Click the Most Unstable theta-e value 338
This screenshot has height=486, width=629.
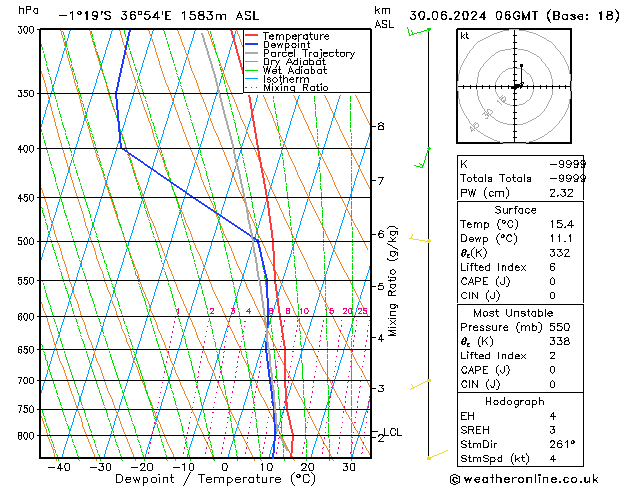click(x=560, y=341)
